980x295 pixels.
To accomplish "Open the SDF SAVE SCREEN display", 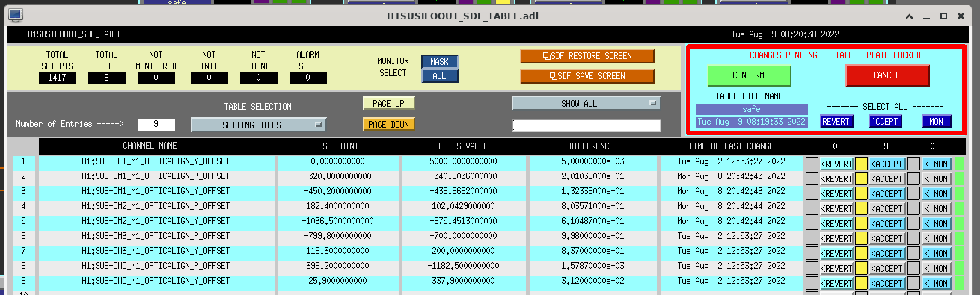I will [x=587, y=76].
